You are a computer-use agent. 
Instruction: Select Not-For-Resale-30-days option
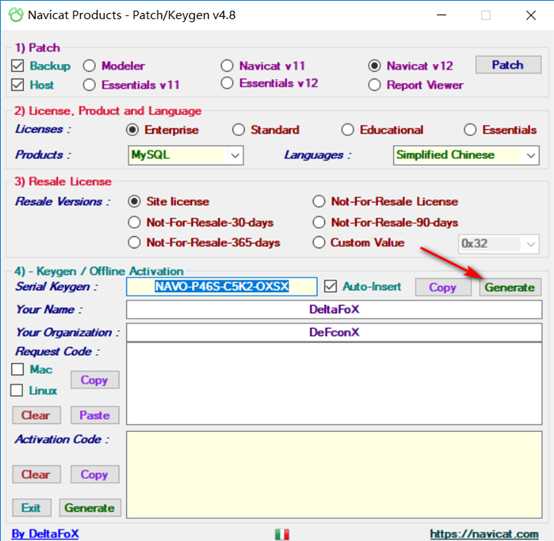[134, 222]
